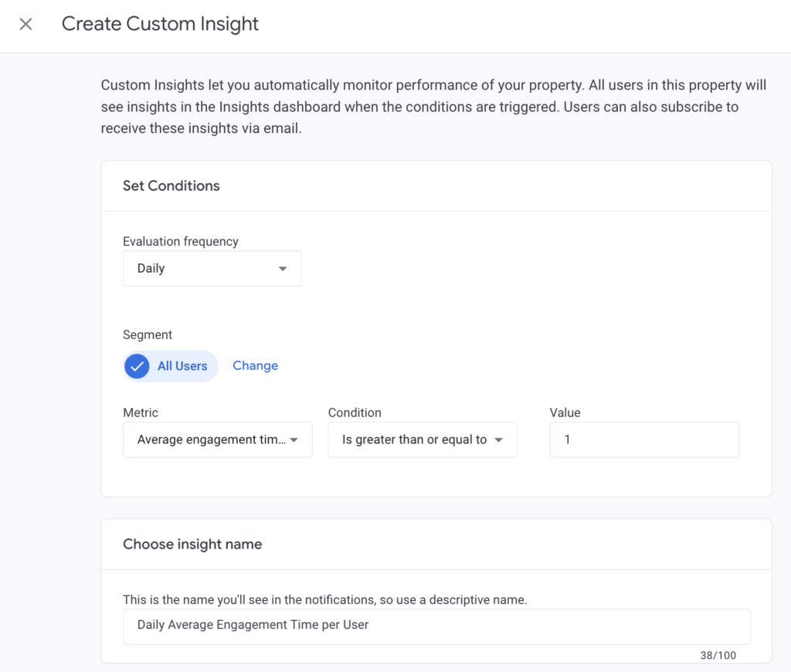Viewport: 791px width, 672px height.
Task: Click into the insight name text field
Action: [x=436, y=625]
